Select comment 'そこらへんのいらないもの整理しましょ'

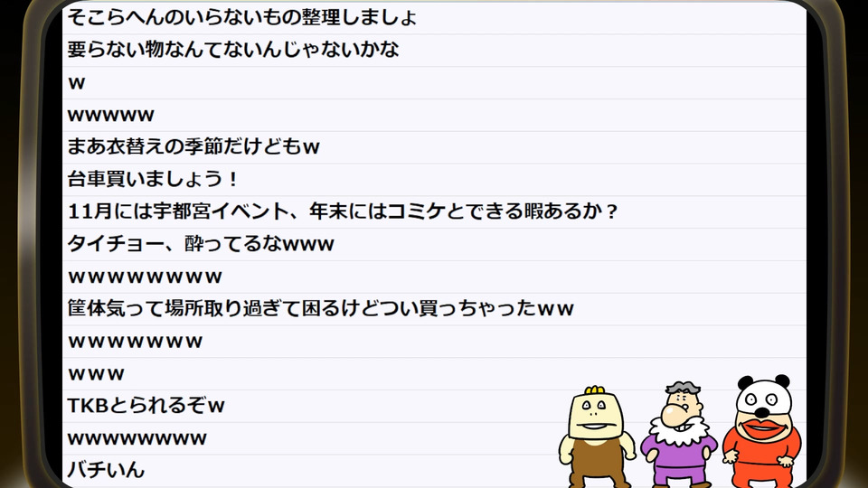(x=434, y=18)
